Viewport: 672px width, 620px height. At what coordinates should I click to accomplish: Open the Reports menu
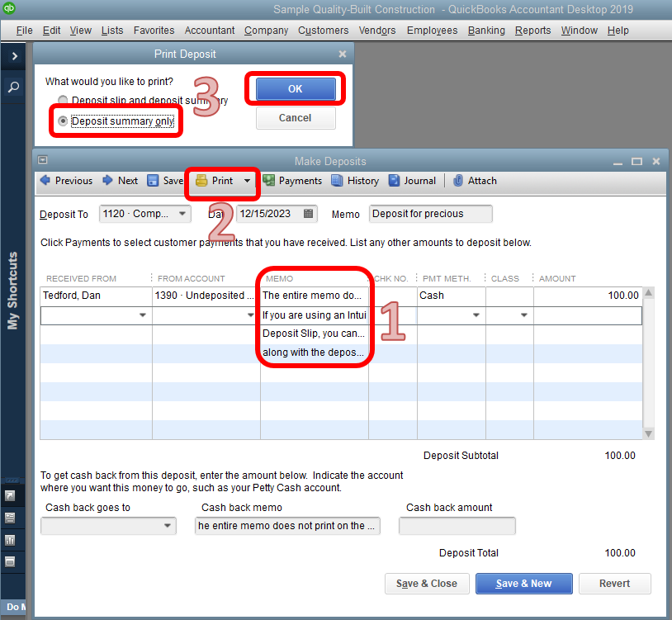[532, 31]
